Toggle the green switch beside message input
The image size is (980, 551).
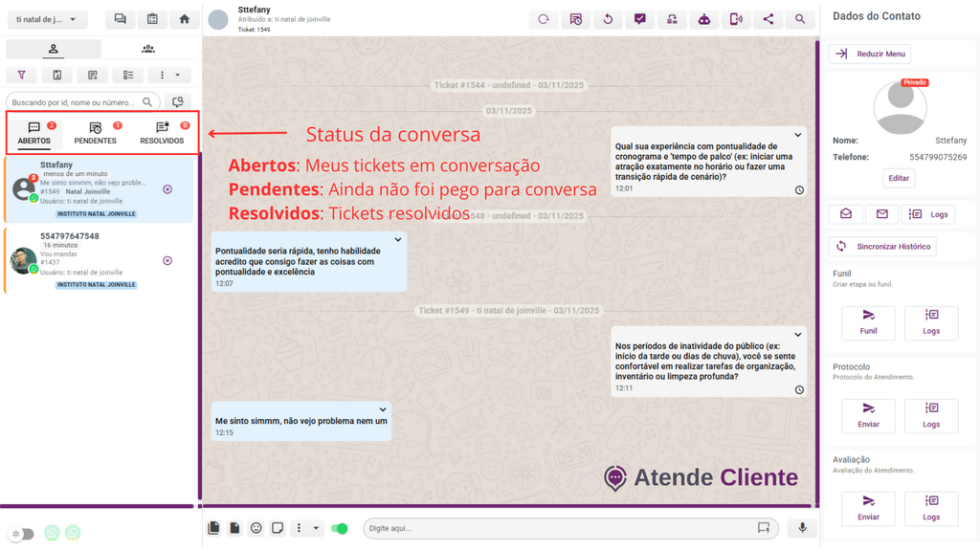339,528
